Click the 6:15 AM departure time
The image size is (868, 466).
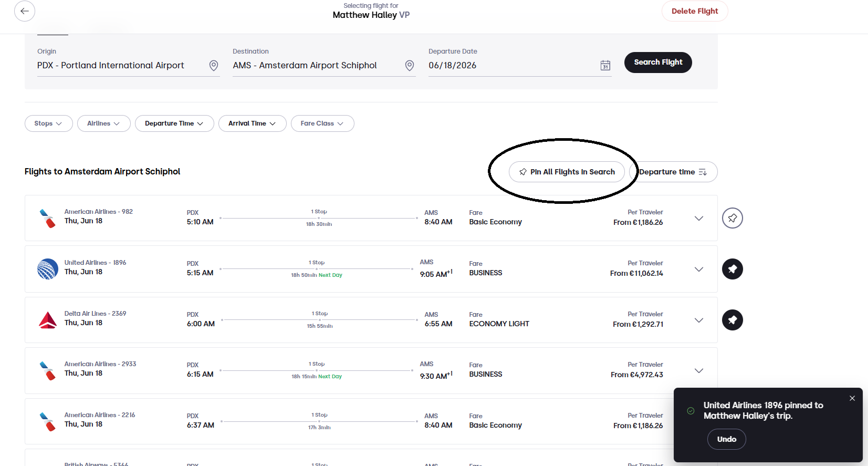pyautogui.click(x=200, y=374)
